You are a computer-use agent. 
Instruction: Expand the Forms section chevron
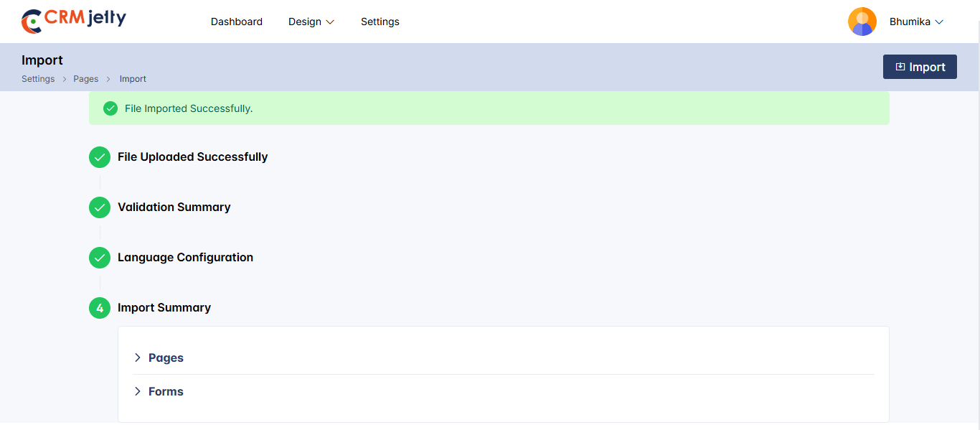pos(138,391)
